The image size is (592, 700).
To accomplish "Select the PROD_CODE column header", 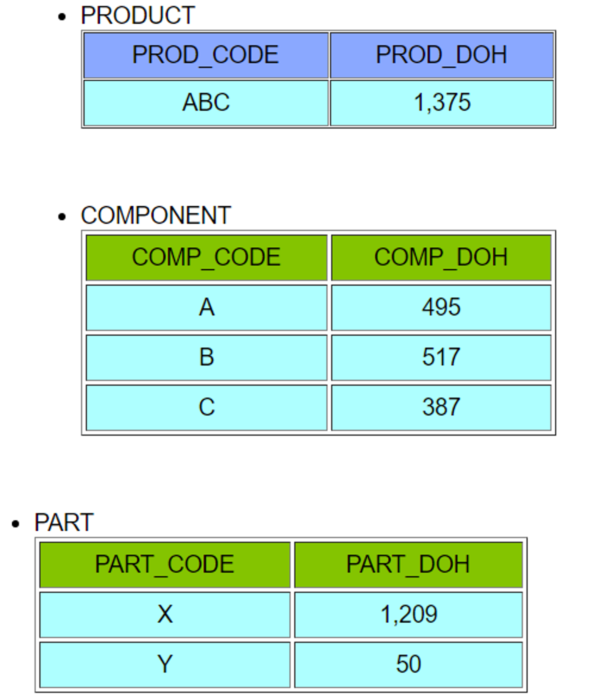I will 206,55.
